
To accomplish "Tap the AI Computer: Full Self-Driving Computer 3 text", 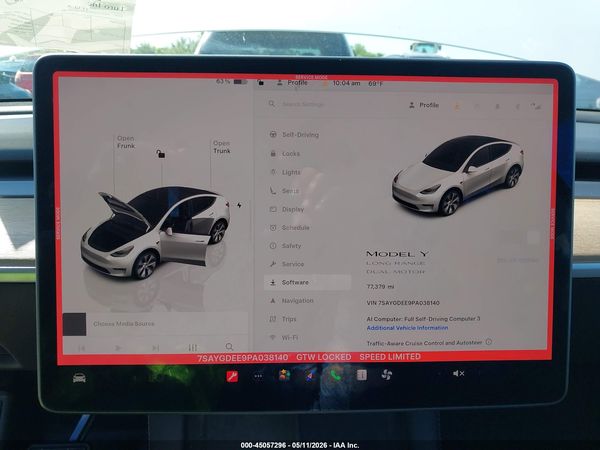I will 423,319.
